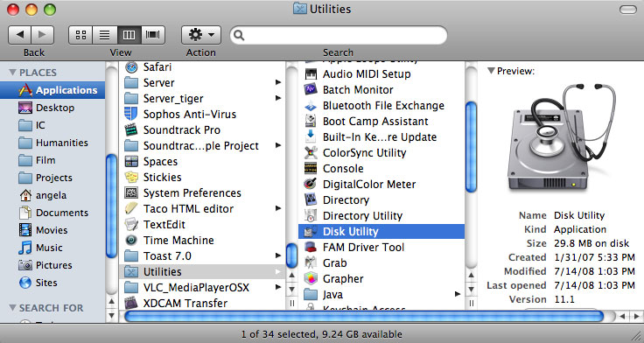This screenshot has width=644, height=343.
Task: Click horizontal scrollbar right arrow
Action: point(636,316)
